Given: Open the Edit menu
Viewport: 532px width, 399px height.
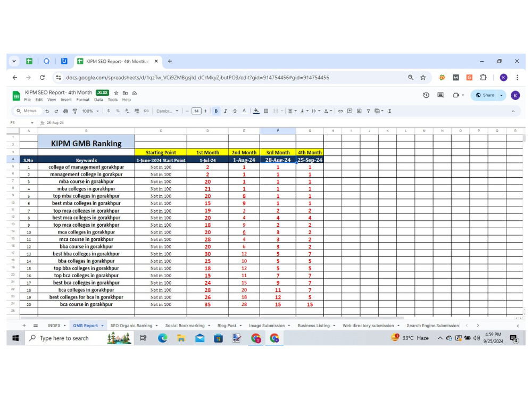Looking at the screenshot, I should [39, 100].
